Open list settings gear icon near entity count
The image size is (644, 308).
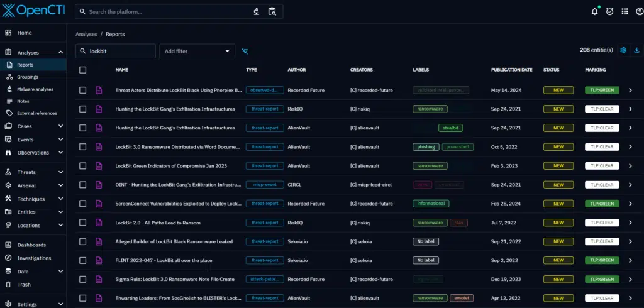(623, 50)
